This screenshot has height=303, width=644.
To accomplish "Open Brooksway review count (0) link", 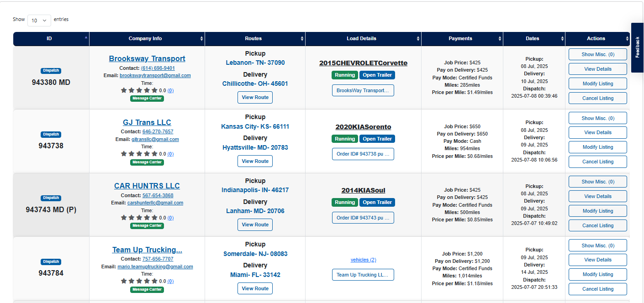I will point(170,91).
